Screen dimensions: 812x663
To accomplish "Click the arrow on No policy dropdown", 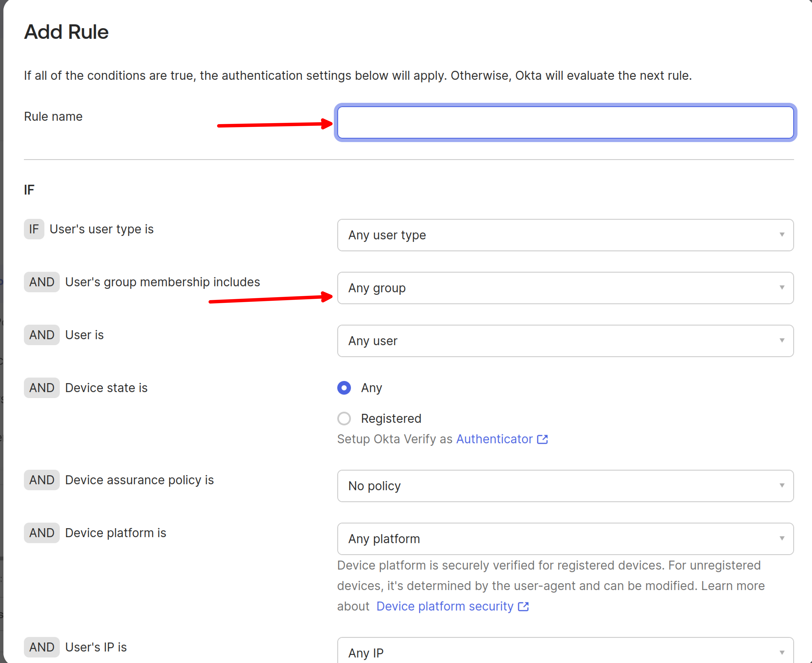I will click(782, 486).
